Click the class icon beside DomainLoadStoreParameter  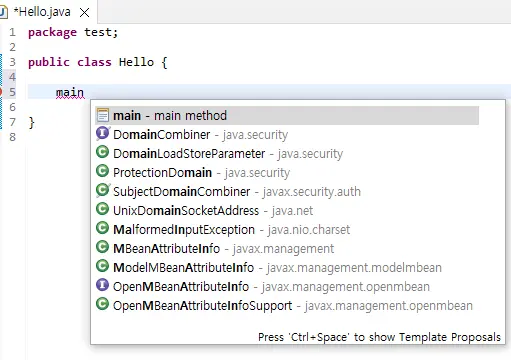tap(102, 152)
